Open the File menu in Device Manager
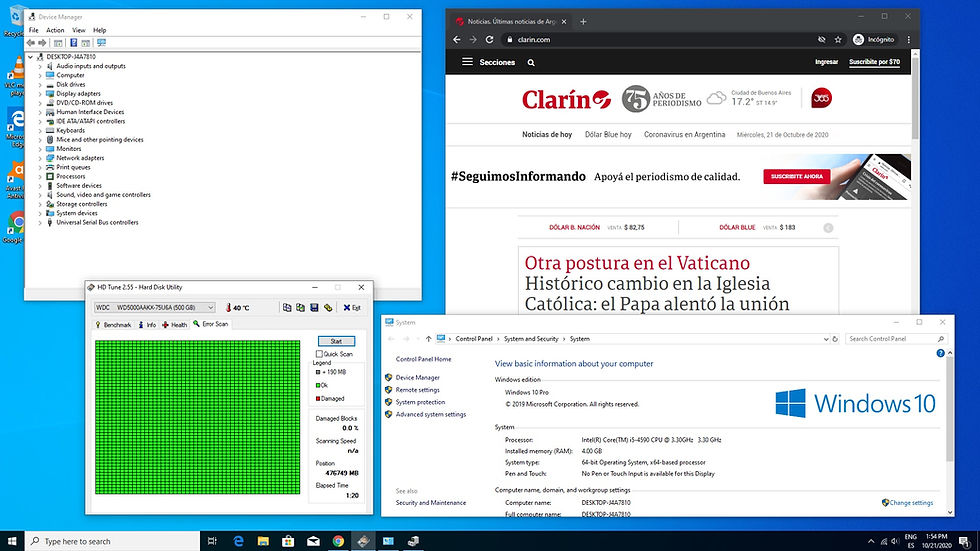The width and height of the screenshot is (980, 551). [x=34, y=30]
